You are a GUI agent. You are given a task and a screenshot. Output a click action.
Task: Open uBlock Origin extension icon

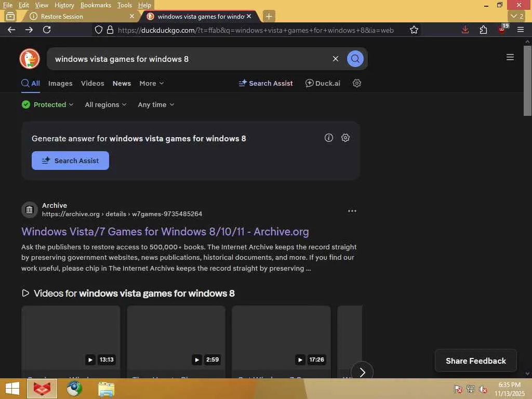[x=502, y=29]
